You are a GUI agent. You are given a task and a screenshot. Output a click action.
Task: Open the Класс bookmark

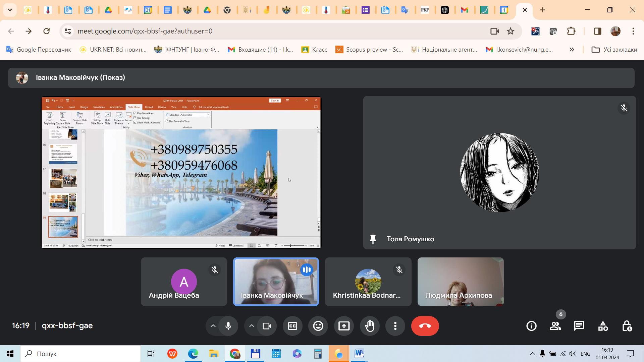click(314, 50)
